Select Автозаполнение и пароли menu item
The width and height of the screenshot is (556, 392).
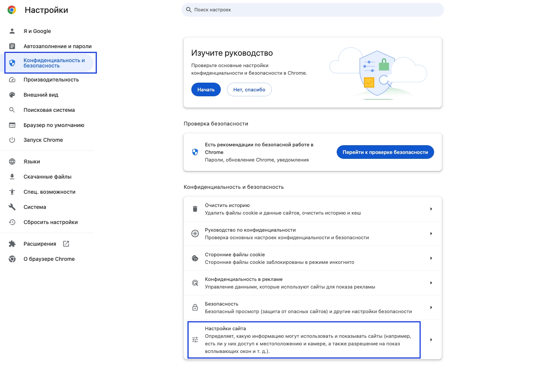[x=57, y=46]
